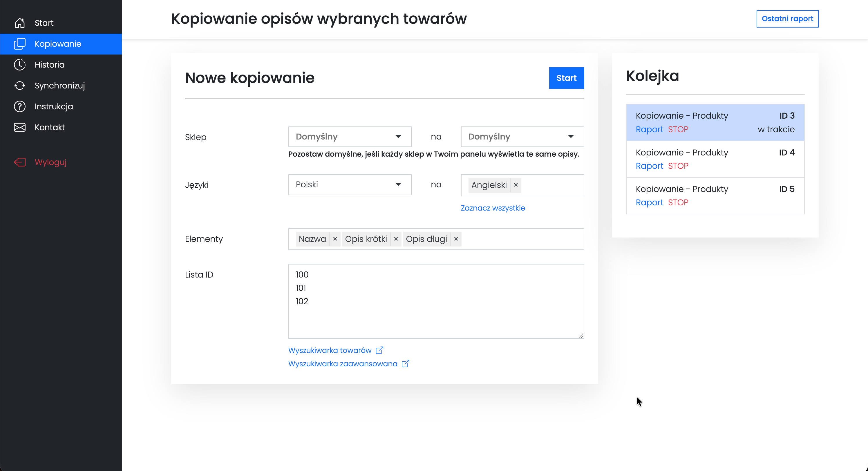Remove the Nazwa element tag

(335, 239)
